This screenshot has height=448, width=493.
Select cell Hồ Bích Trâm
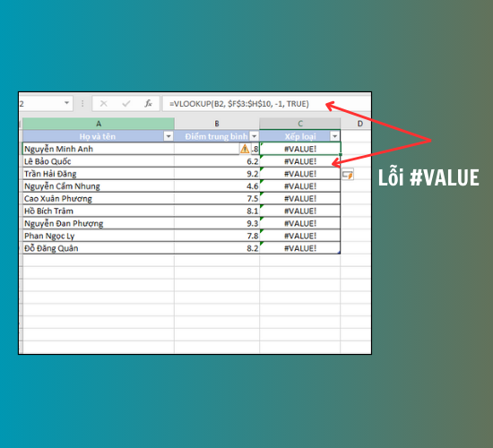[99, 211]
